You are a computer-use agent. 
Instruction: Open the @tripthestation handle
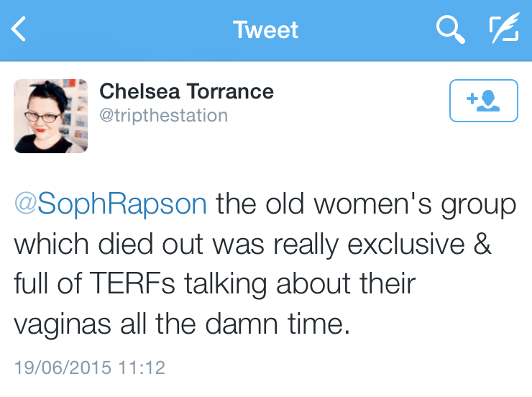163,116
